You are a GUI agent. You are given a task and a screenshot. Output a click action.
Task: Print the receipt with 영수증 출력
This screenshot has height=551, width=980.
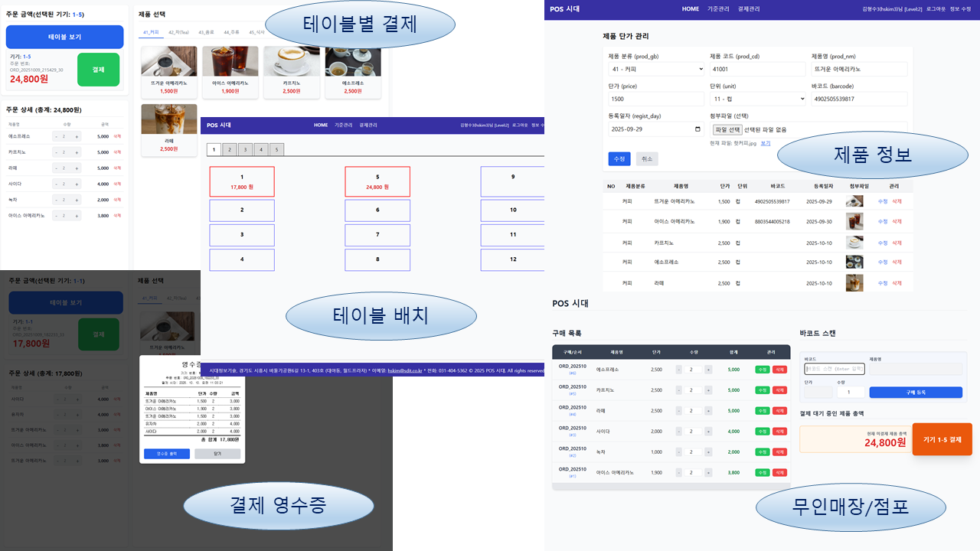167,453
